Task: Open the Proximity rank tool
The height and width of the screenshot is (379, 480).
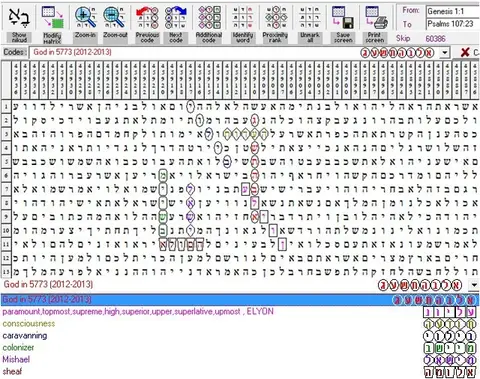Action: pos(275,17)
